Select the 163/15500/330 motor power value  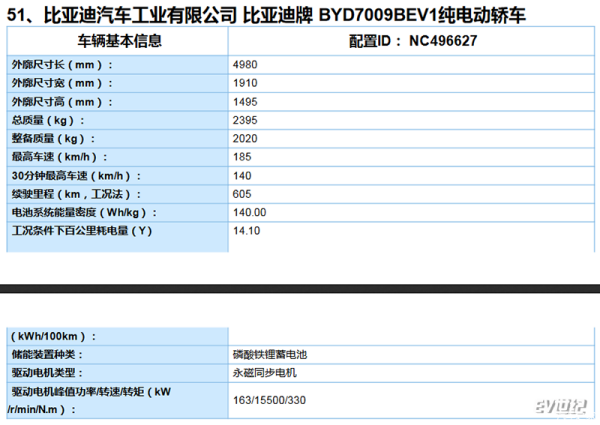(x=267, y=400)
